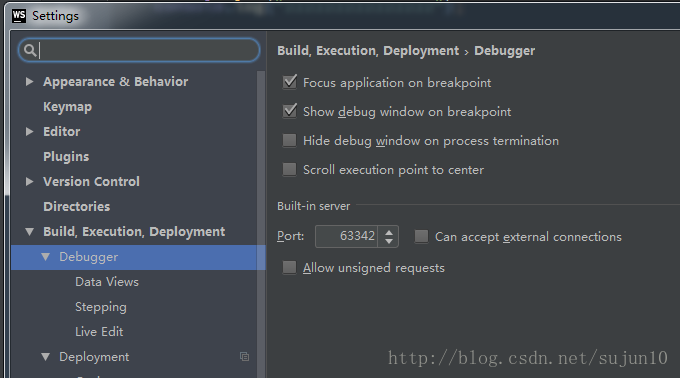Open the Keymap settings page
Image resolution: width=680 pixels, height=378 pixels.
67,107
